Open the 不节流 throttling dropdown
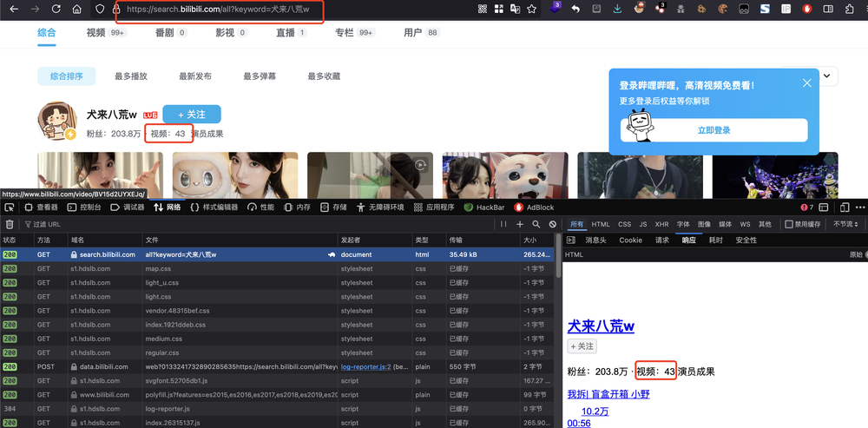The width and height of the screenshot is (868, 428). (845, 224)
